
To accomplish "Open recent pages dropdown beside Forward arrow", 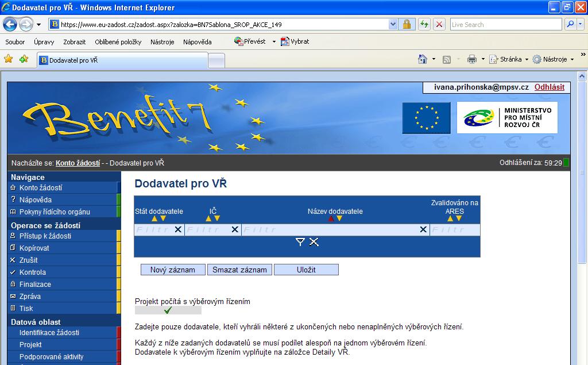I will 38,25.
